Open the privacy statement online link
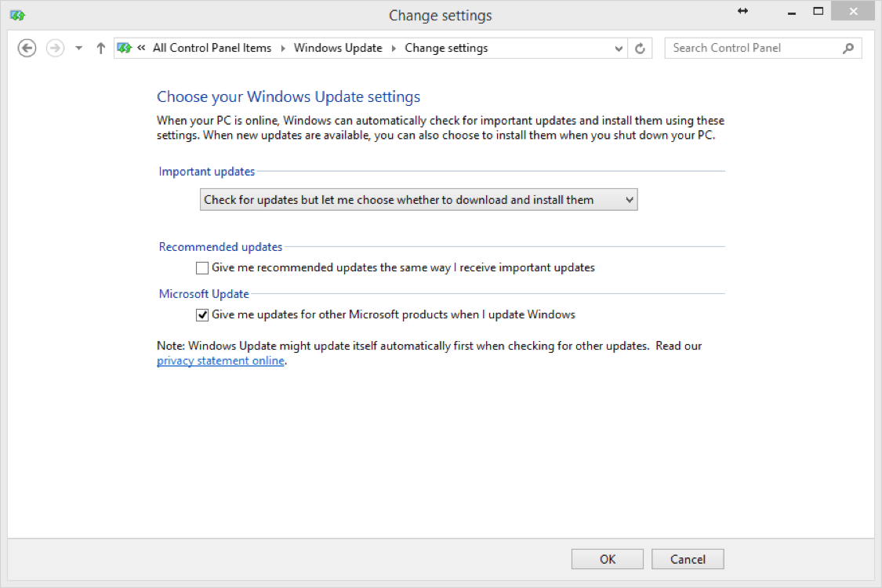882x588 pixels. pos(220,361)
